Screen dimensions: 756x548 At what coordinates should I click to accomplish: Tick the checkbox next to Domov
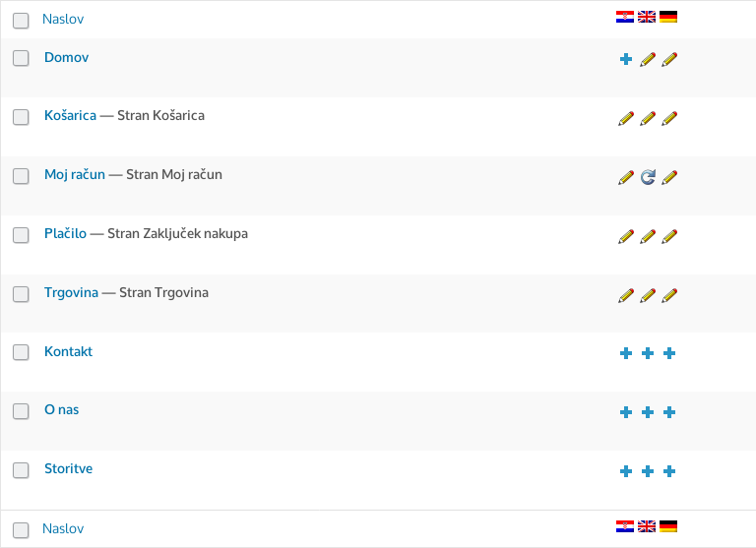[x=21, y=58]
